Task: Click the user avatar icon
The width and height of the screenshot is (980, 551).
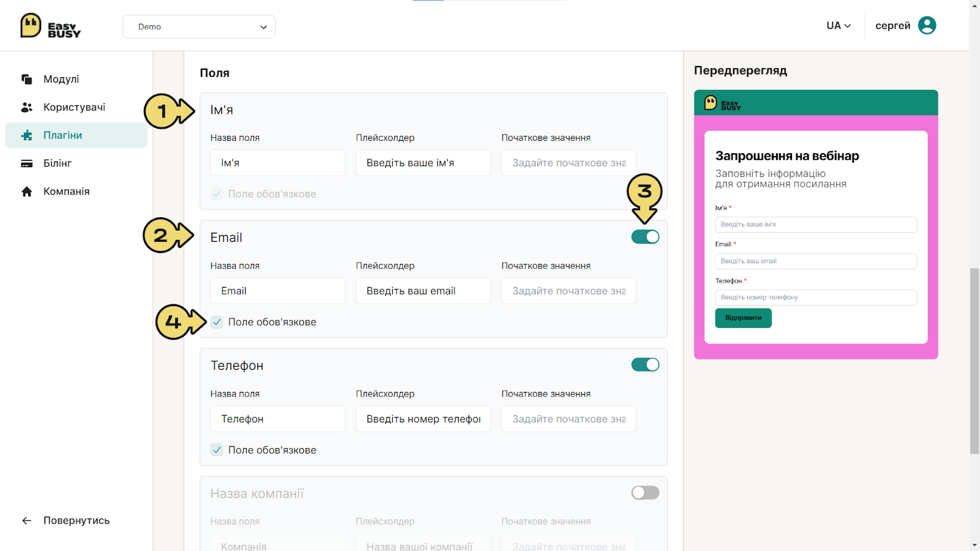Action: pos(927,25)
